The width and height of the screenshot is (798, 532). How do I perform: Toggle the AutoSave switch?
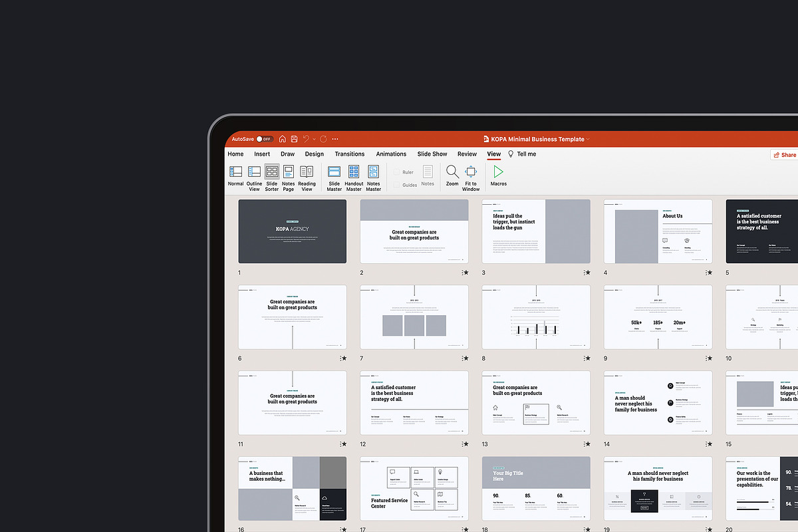265,139
